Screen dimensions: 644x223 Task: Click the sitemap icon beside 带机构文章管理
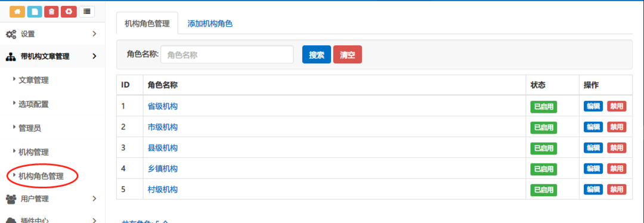(x=11, y=57)
